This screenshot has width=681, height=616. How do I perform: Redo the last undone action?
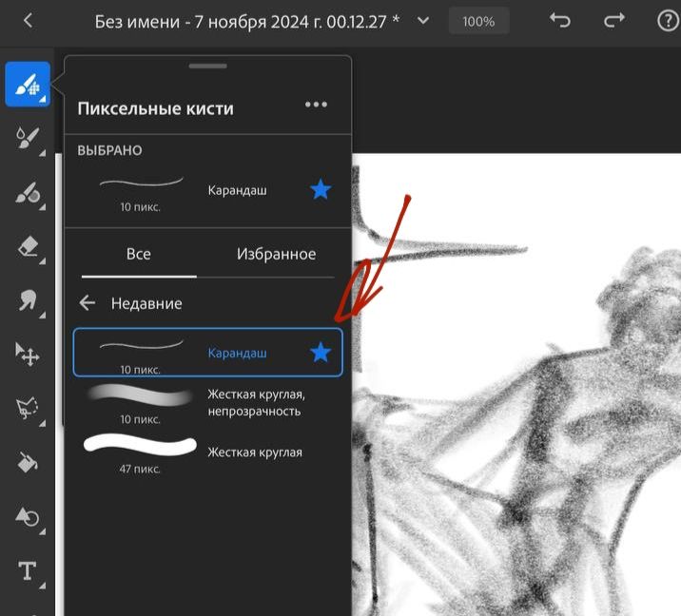point(614,20)
